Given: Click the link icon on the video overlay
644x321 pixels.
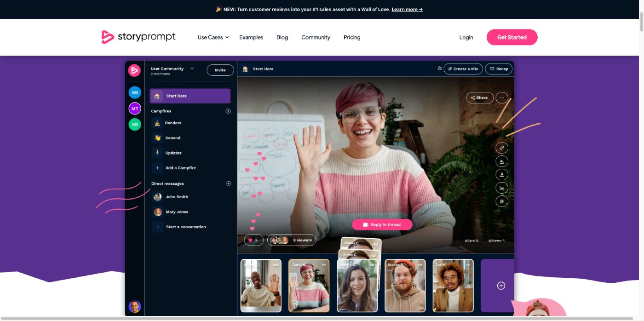Looking at the screenshot, I should click(x=501, y=148).
